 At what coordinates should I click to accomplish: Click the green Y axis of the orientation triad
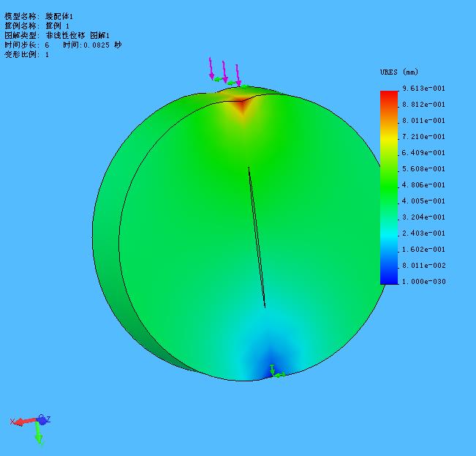(39, 433)
